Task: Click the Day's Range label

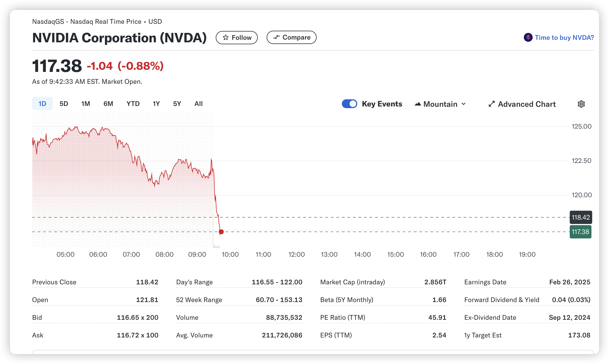Action: point(194,282)
